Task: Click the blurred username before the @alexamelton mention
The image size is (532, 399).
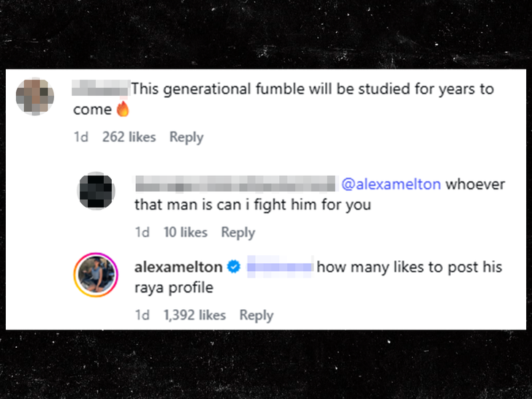Action: 235,184
